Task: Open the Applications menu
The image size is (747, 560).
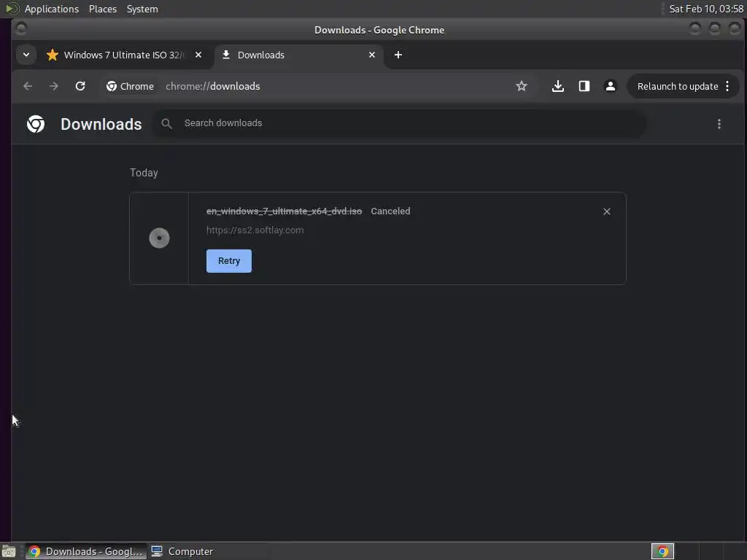Action: [x=52, y=9]
